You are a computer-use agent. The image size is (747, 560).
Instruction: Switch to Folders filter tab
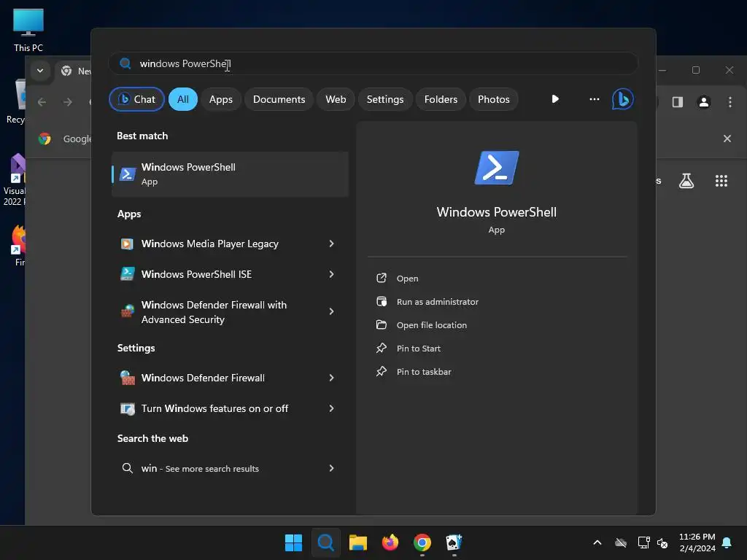(x=441, y=99)
